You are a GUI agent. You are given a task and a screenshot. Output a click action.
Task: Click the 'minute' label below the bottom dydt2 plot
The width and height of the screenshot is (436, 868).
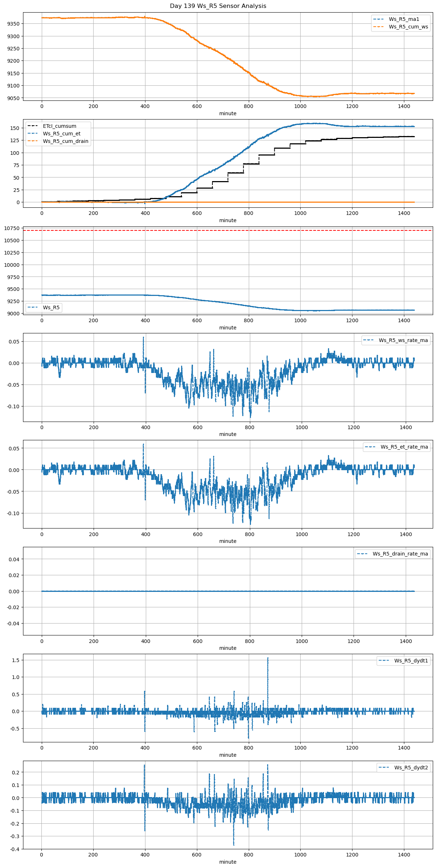228,862
